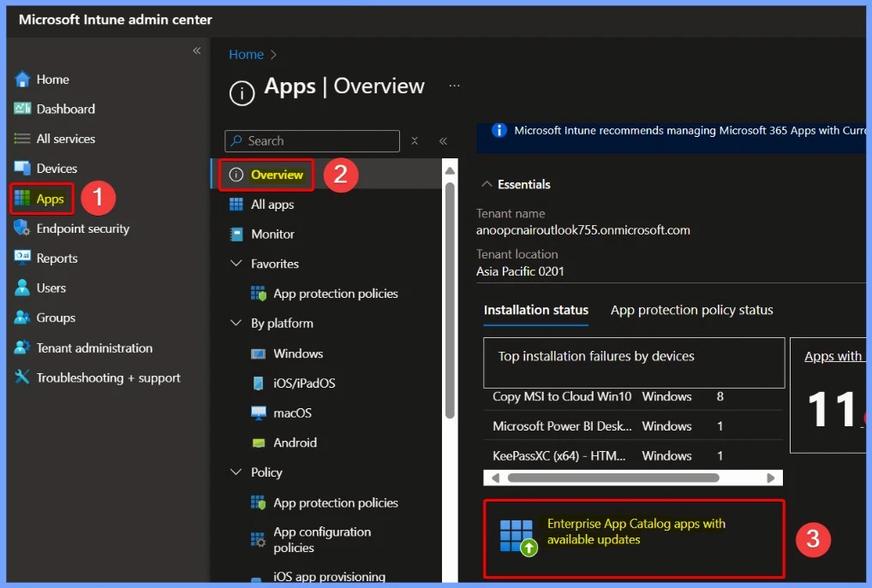This screenshot has width=872, height=588.
Task: Click horizontal scrollbar thumb below failures table
Action: click(x=613, y=478)
